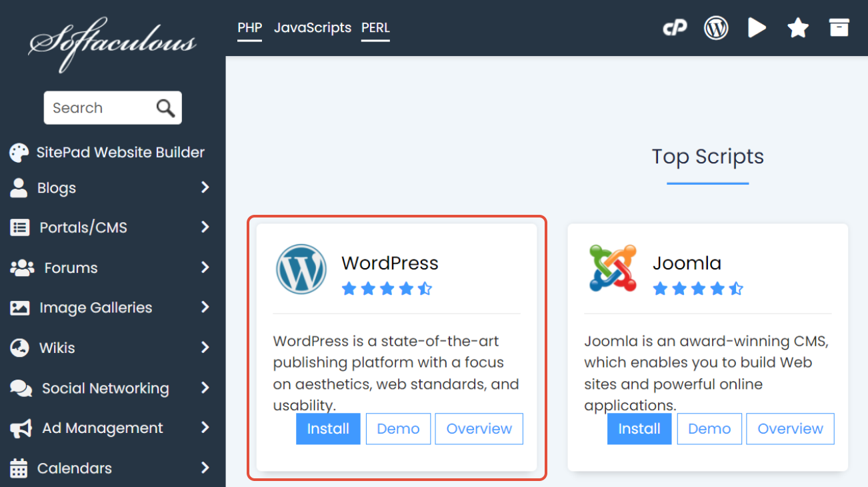Open the Ad Management category label
The image size is (868, 487).
point(103,428)
